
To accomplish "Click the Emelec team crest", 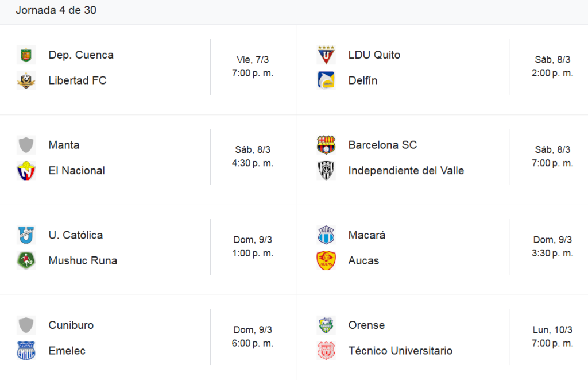I will 26,351.
